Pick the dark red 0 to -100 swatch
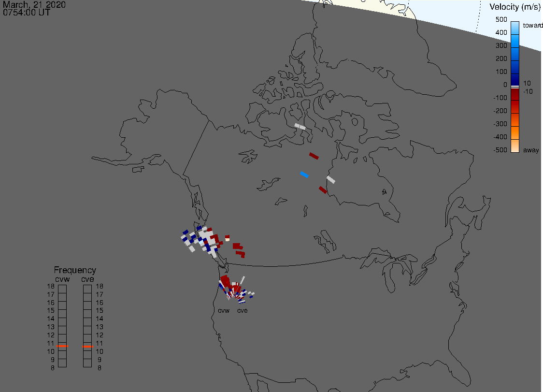 click(x=515, y=94)
